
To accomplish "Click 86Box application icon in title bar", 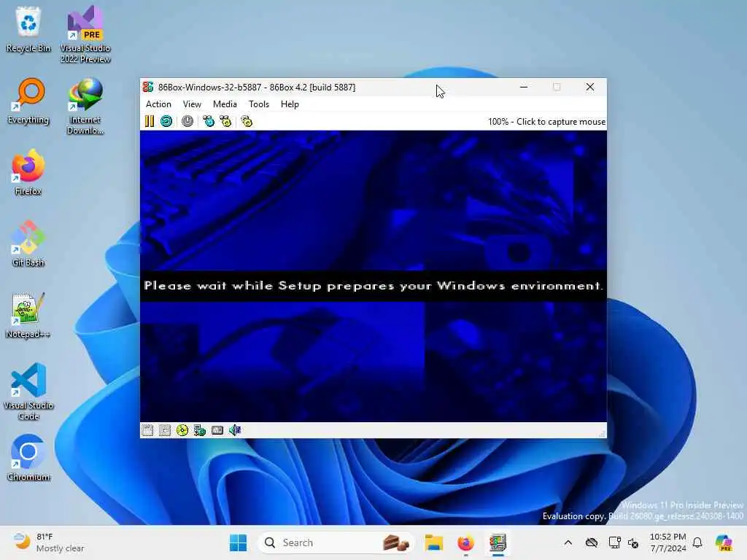I will pos(148,87).
